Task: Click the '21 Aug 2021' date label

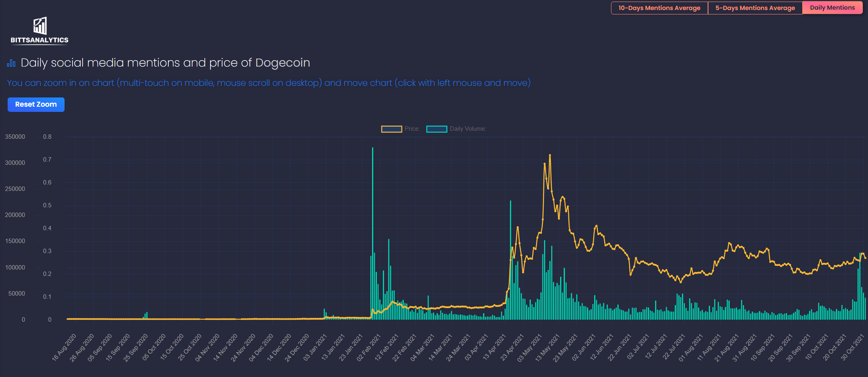Action: [726, 347]
